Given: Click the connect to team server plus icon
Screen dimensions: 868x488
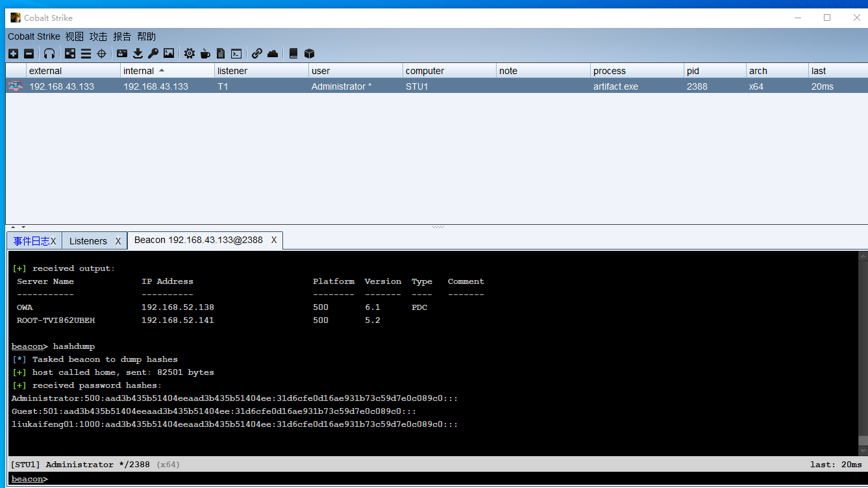Looking at the screenshot, I should coord(14,53).
